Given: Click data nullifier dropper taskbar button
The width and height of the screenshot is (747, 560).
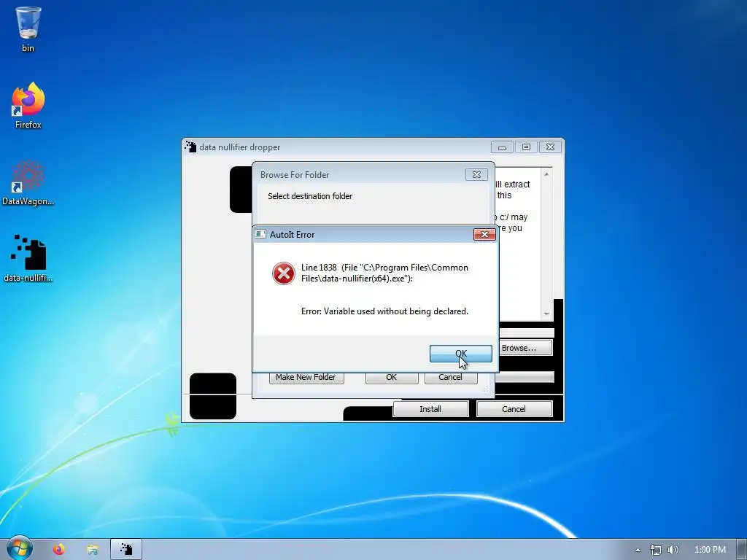Looking at the screenshot, I should click(x=126, y=550).
